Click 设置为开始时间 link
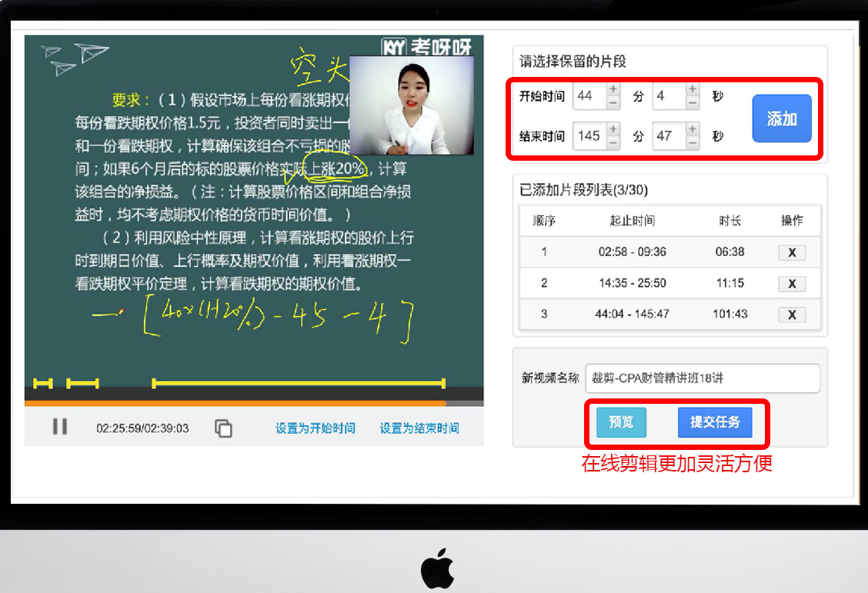Screen dimensions: 868x593 coord(315,428)
